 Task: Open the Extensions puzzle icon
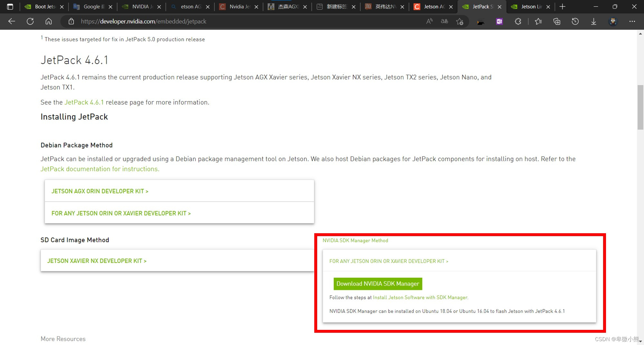pos(518,22)
